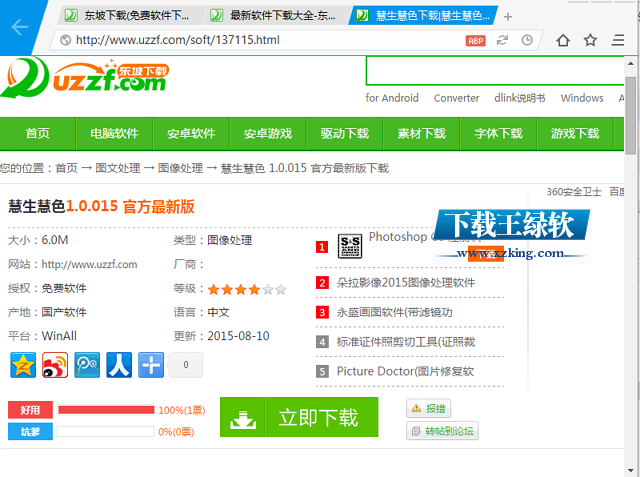Image resolution: width=640 pixels, height=477 pixels.
Task: Open the dlink说明书 hot search link
Action: [x=520, y=98]
